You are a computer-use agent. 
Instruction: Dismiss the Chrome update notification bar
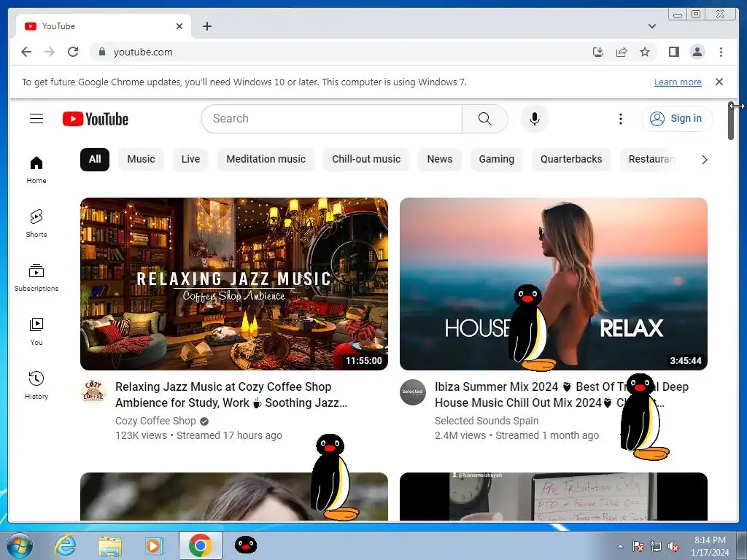(x=719, y=82)
